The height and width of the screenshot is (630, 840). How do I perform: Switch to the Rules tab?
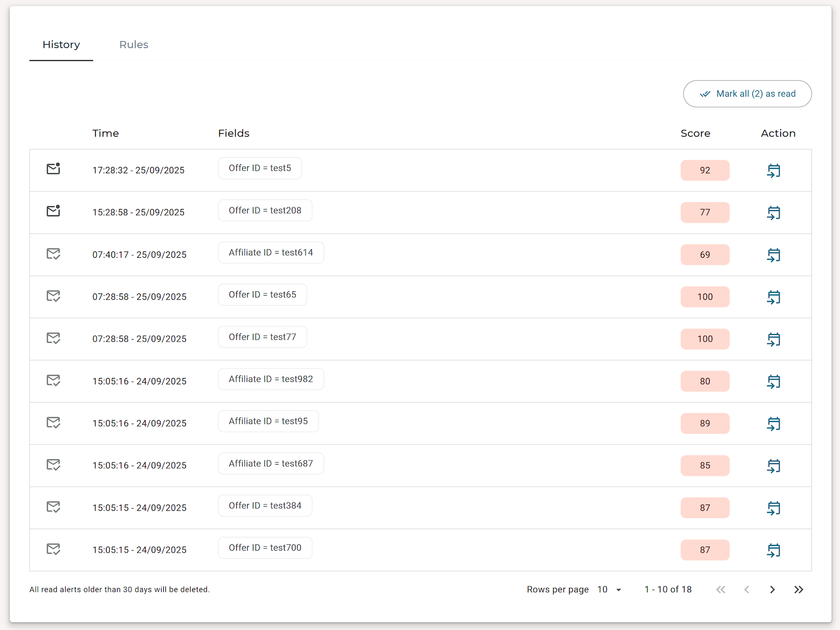coord(133,45)
